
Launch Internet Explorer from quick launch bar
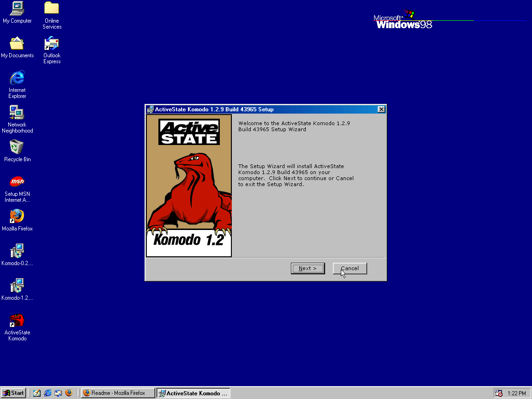pos(48,393)
